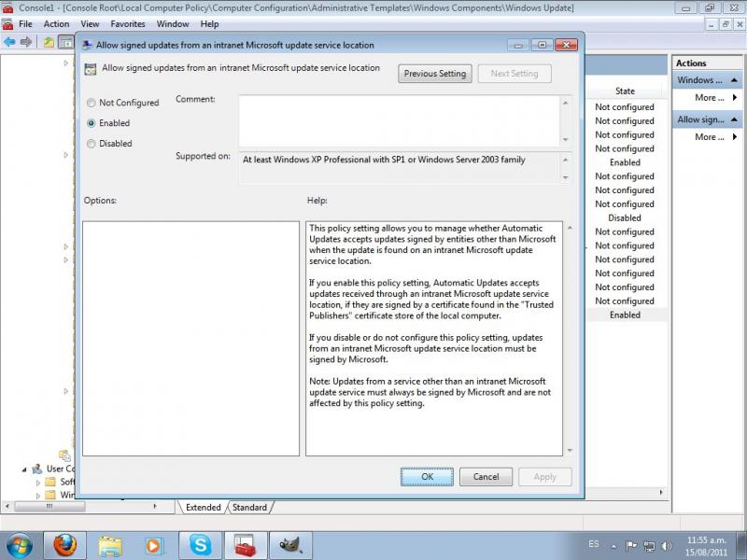Open the Favorites menu
Screen dimensions: 747x560
[x=128, y=24]
